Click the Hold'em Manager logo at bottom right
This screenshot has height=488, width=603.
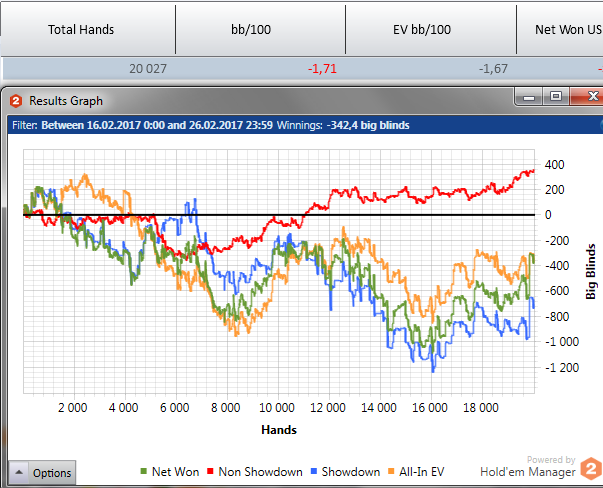591,468
